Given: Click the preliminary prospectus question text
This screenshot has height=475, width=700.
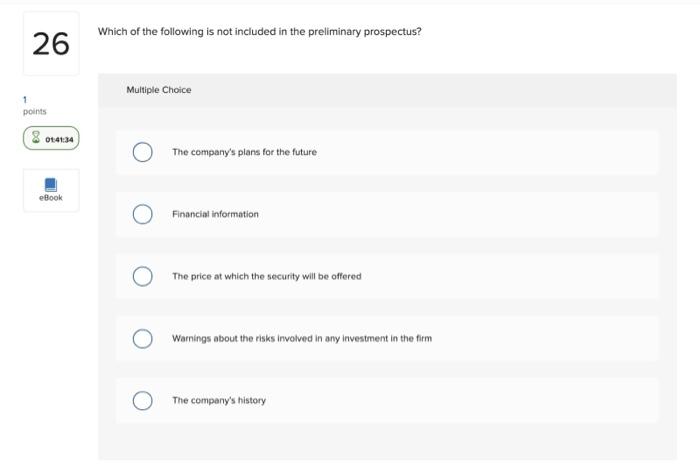Looking at the screenshot, I should (x=259, y=32).
